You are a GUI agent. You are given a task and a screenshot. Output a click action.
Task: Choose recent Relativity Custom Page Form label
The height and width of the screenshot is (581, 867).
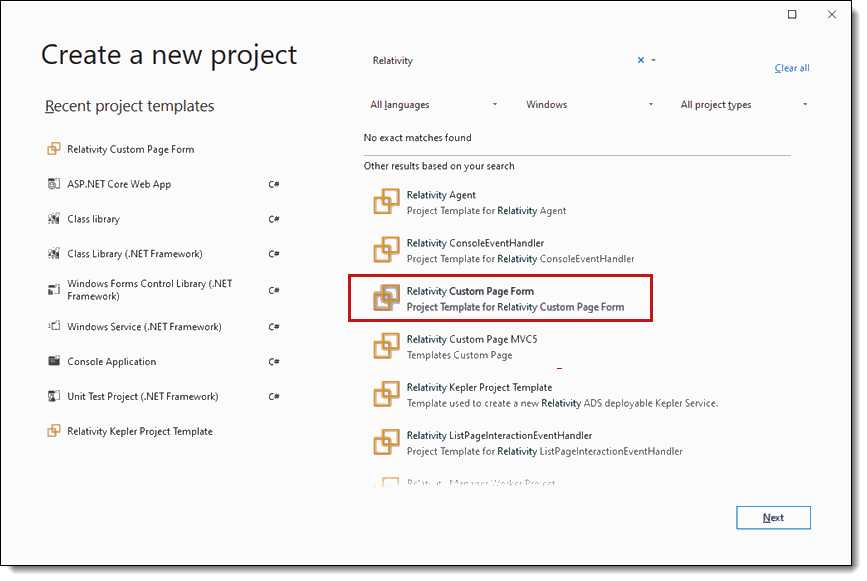(x=130, y=149)
